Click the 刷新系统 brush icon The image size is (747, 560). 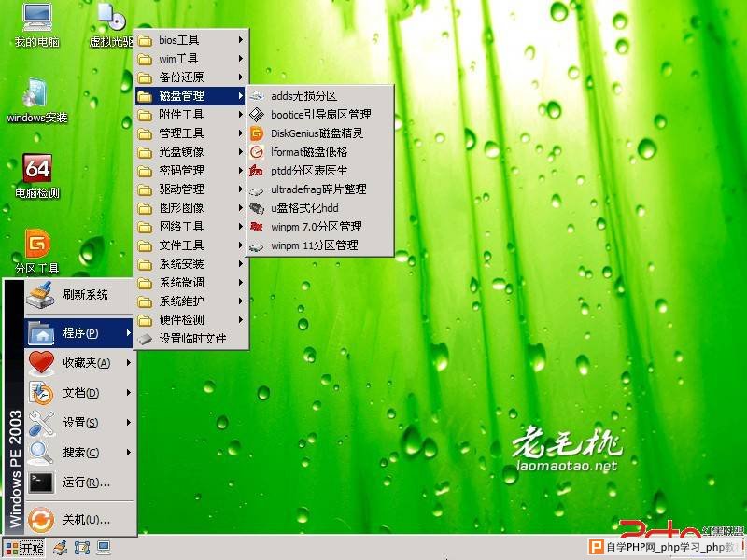pos(40,295)
